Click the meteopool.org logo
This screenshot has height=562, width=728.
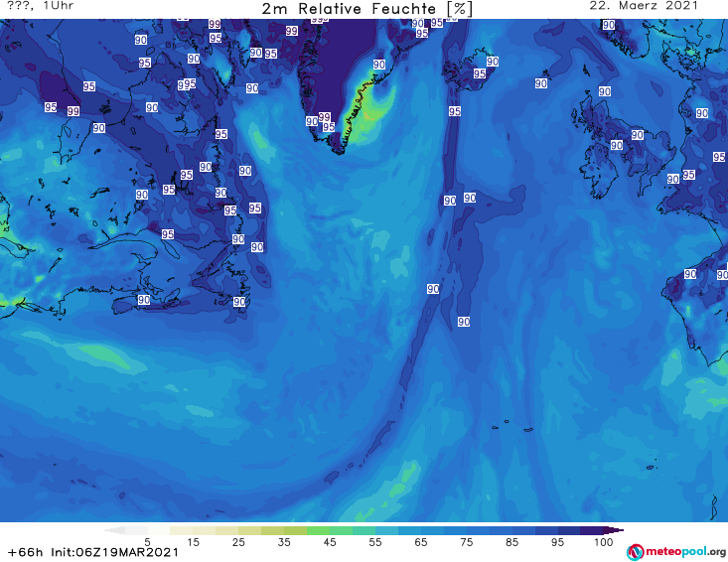coord(676,552)
